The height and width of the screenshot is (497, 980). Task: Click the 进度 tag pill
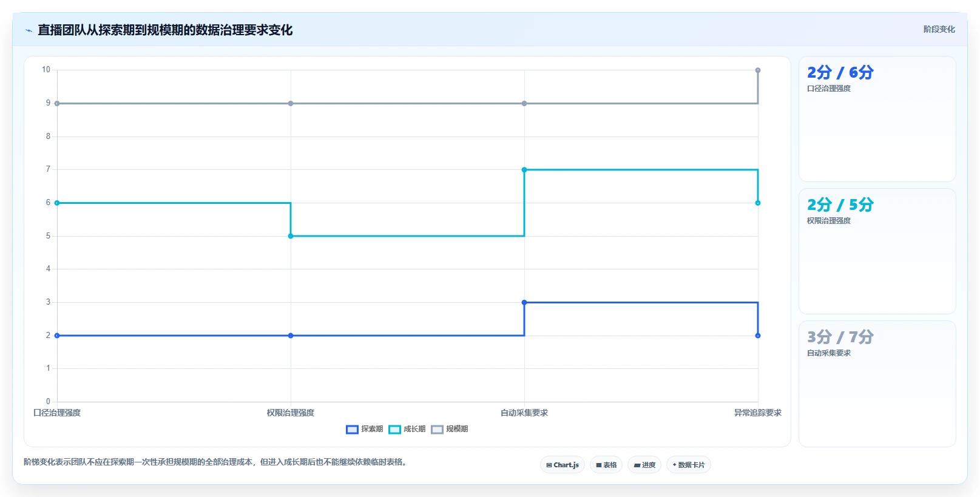click(x=644, y=465)
